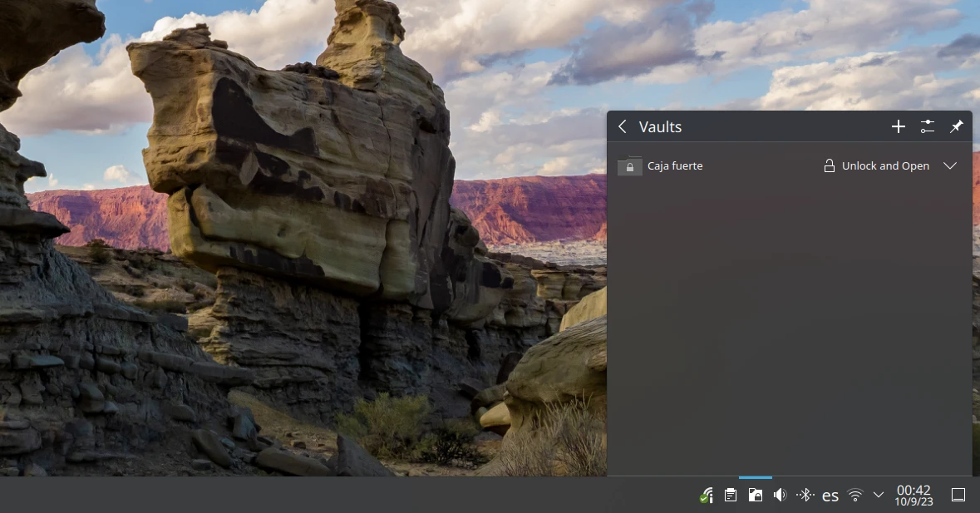
Task: Click Unlock and Open button
Action: tap(876, 166)
